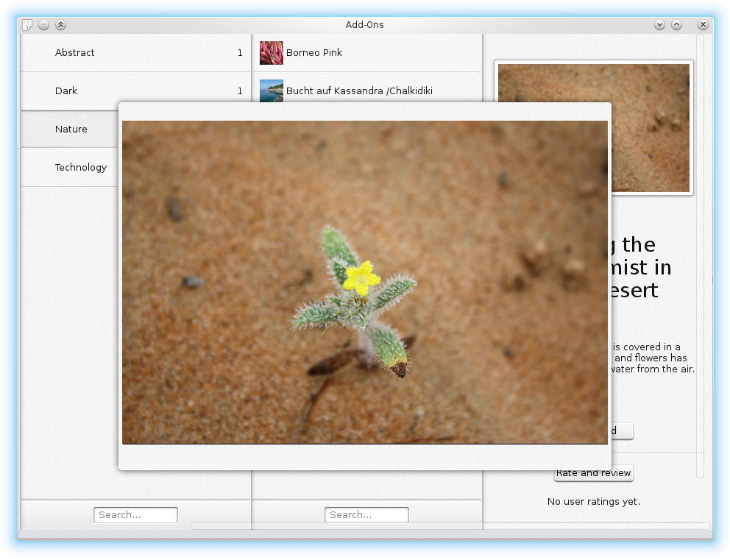Close the Add-Ons window
This screenshot has width=730, height=560.
[703, 25]
